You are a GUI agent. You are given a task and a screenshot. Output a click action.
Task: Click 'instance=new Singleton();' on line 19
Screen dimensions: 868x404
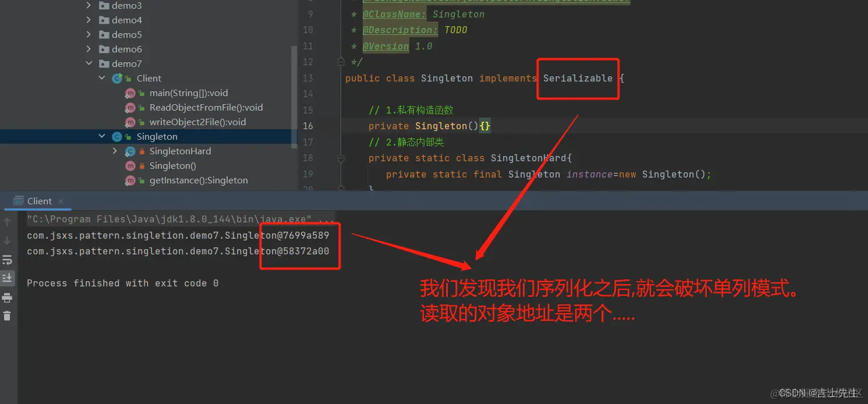[639, 174]
